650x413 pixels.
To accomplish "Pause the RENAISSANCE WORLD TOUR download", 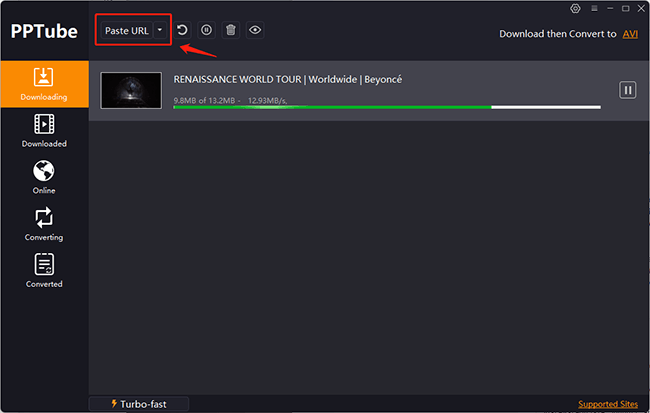I will pos(628,90).
